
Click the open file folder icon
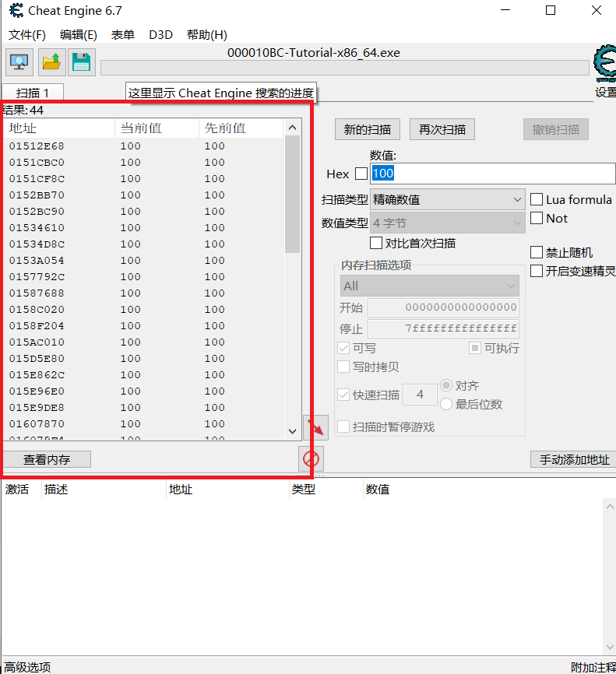51,61
